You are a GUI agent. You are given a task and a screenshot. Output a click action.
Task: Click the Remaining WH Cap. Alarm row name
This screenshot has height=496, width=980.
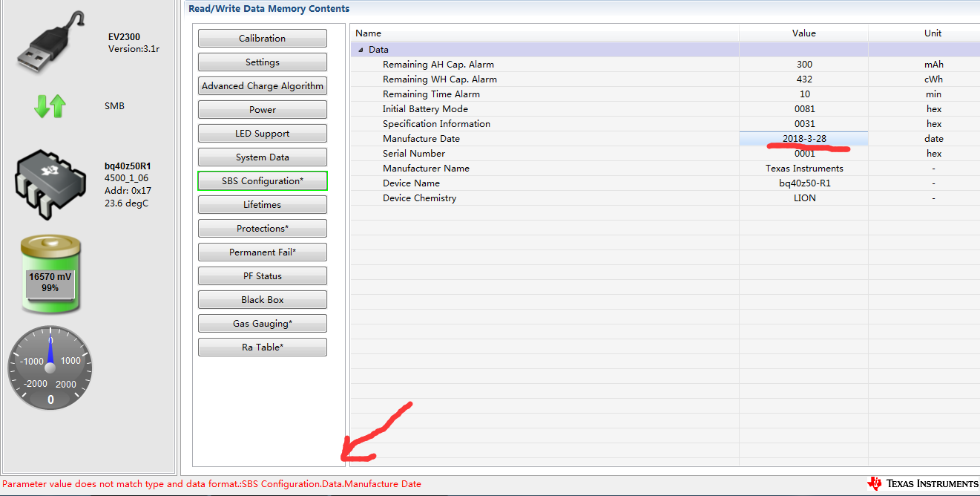click(x=440, y=79)
